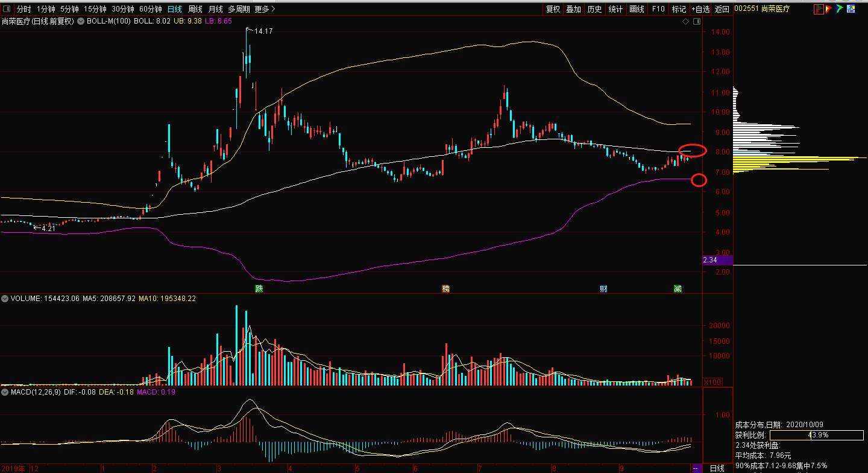This screenshot has height=473, width=868.
Task: Toggle the left panel icon beside 分时
Action: pos(7,9)
